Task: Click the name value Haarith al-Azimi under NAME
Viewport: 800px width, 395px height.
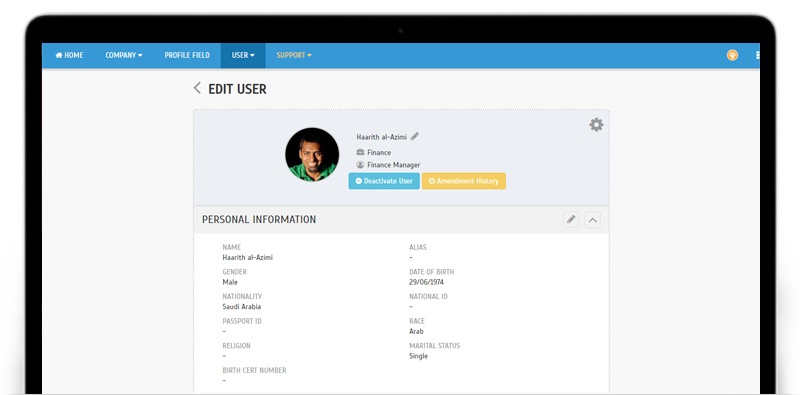Action: tap(247, 258)
